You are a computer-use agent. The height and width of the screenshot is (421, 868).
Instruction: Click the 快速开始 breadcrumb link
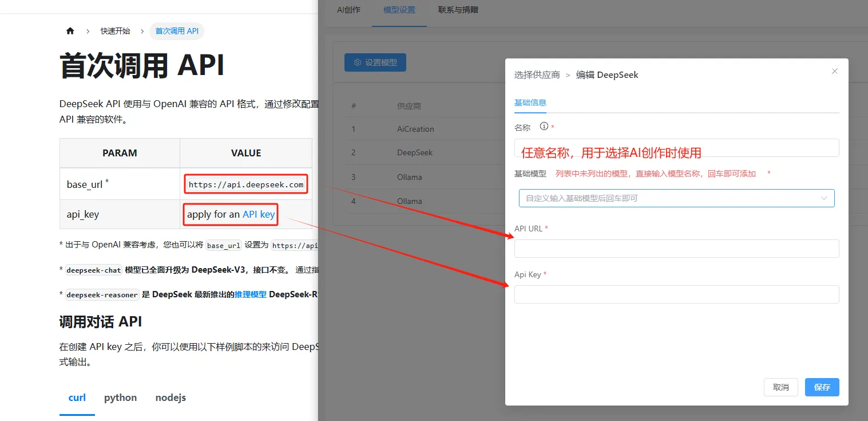click(115, 31)
